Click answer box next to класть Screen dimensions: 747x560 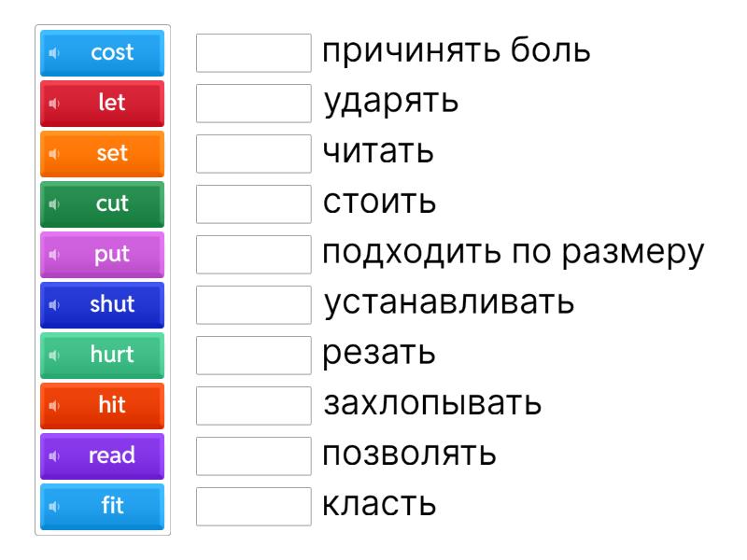coord(254,507)
